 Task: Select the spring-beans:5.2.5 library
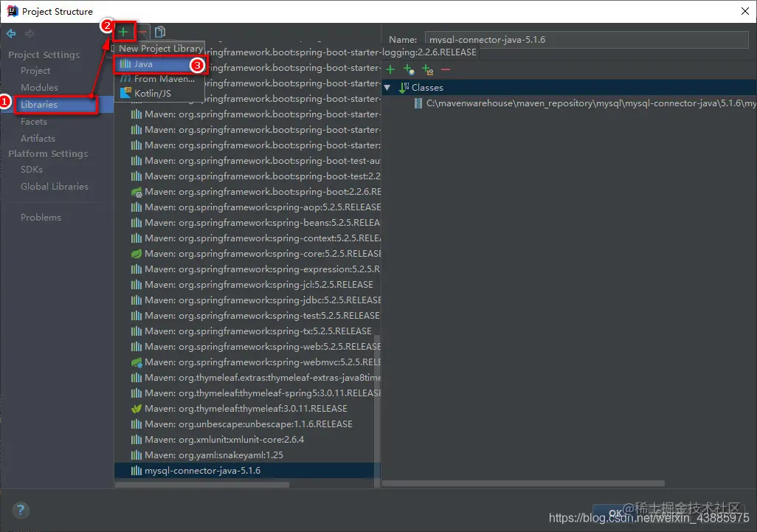click(x=262, y=223)
